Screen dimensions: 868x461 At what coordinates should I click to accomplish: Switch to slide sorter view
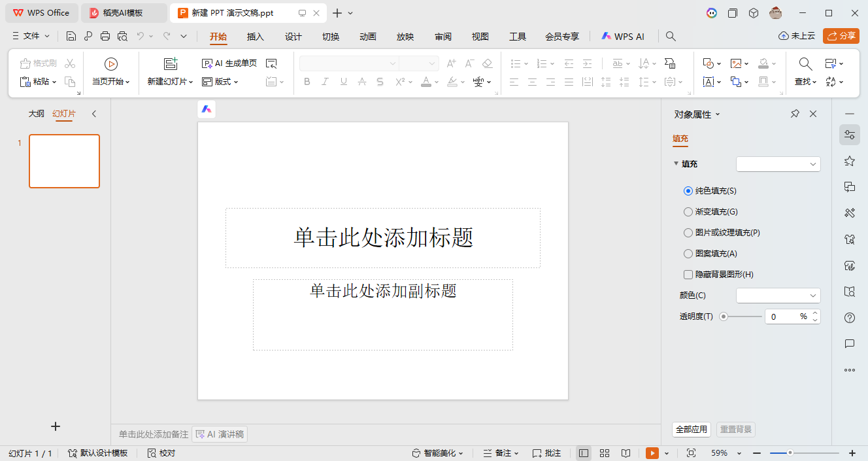(x=605, y=452)
